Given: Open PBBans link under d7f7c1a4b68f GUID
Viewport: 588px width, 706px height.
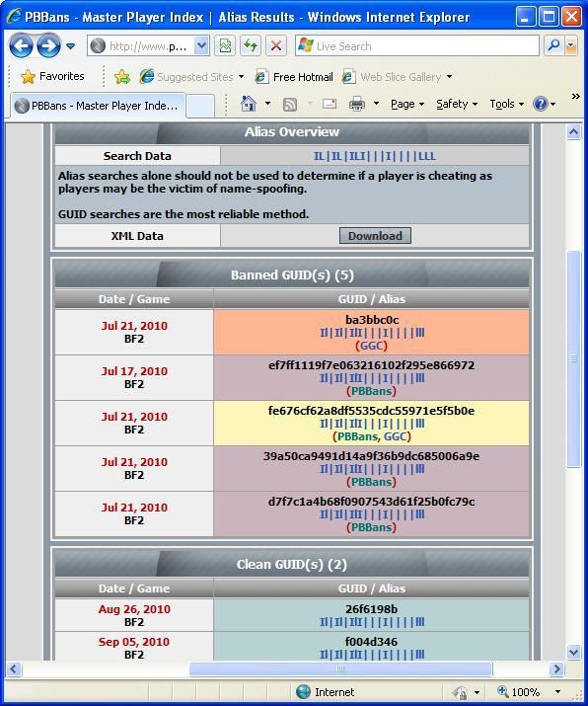Looking at the screenshot, I should tap(371, 527).
